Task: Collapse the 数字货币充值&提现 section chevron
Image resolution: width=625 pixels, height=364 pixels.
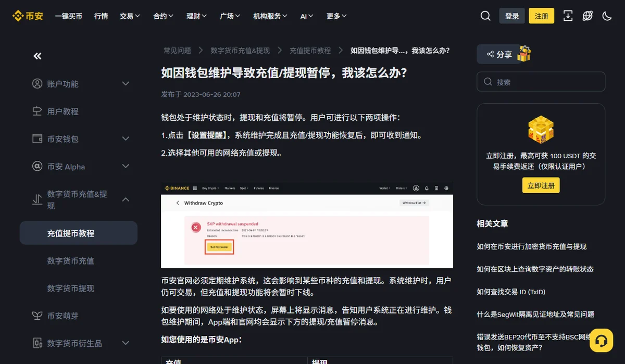Action: click(126, 199)
